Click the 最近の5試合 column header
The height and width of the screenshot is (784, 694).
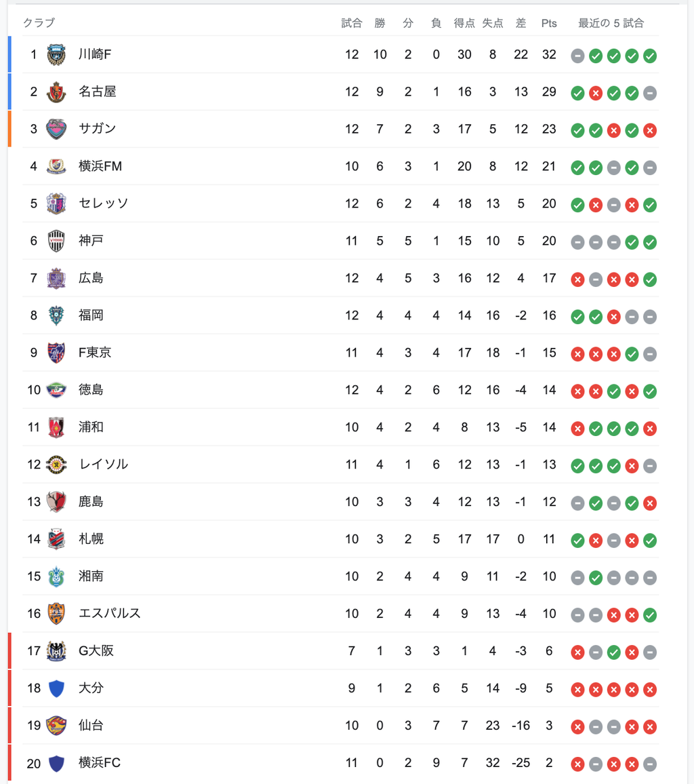611,23
